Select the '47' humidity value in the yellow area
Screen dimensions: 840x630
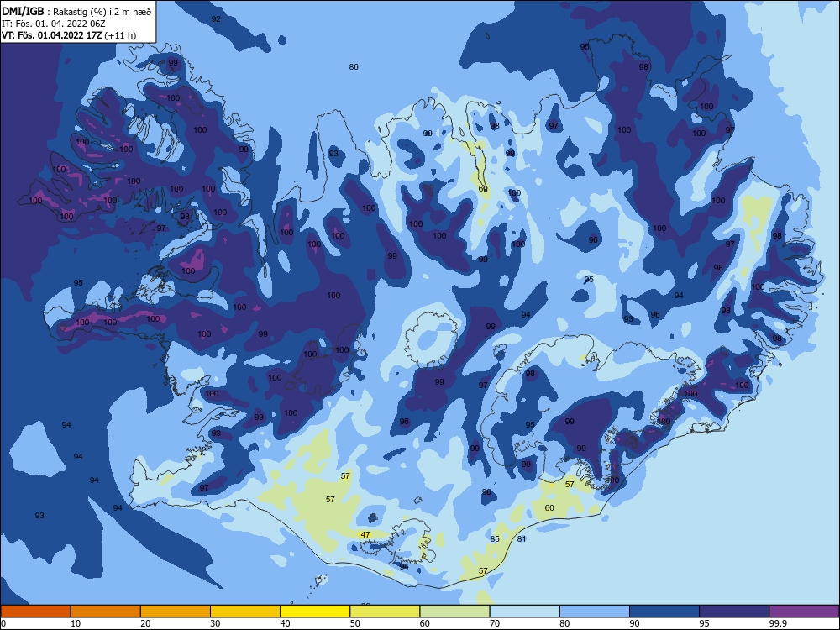(365, 534)
